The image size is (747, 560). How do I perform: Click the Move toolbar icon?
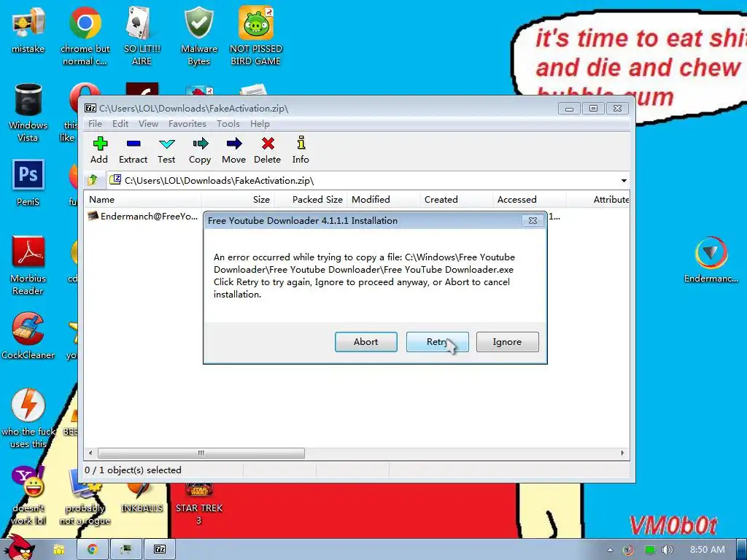point(234,149)
